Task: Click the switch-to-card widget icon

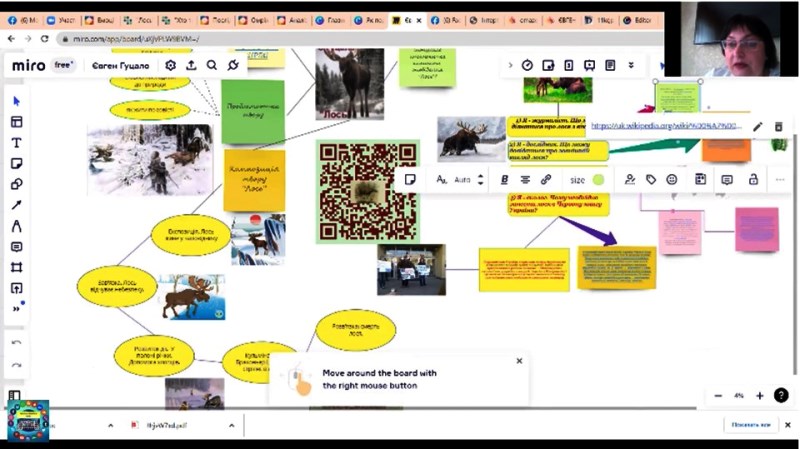Action: [701, 179]
